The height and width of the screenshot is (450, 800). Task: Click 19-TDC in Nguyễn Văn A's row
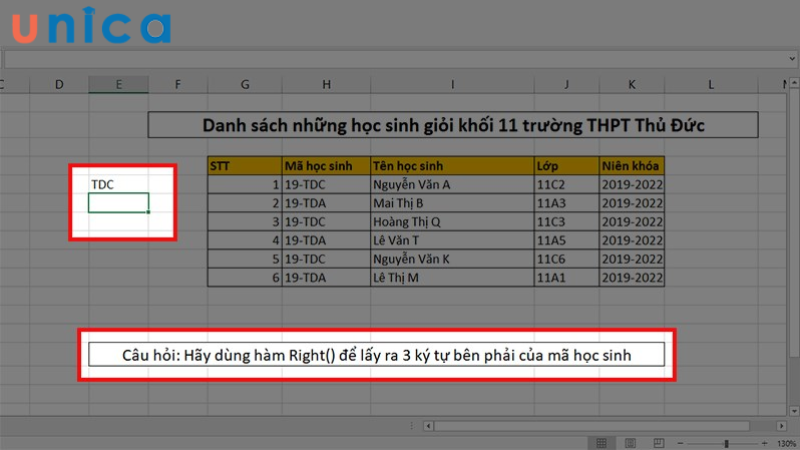click(x=327, y=185)
